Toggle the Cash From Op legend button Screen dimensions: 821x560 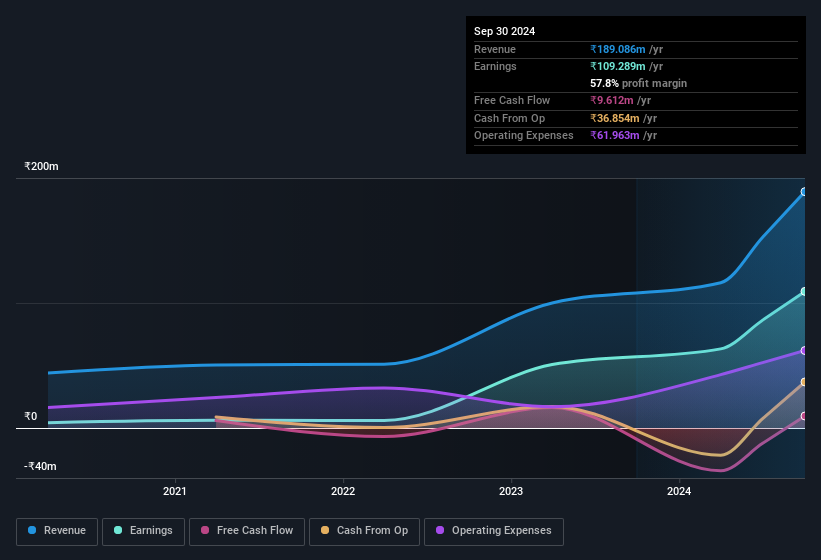point(364,531)
